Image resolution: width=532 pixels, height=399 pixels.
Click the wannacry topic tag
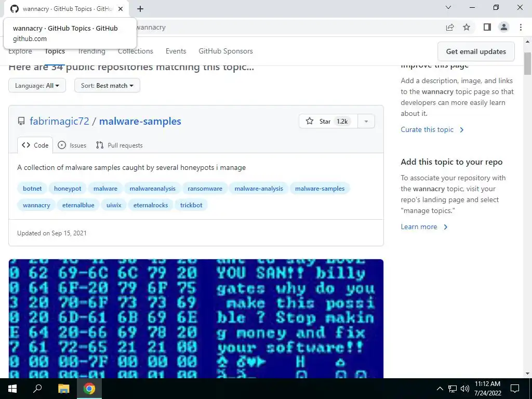tap(36, 205)
